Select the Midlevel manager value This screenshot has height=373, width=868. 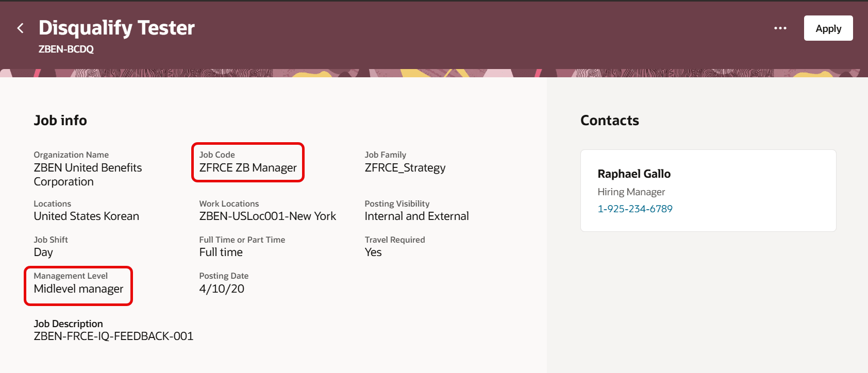click(x=79, y=289)
